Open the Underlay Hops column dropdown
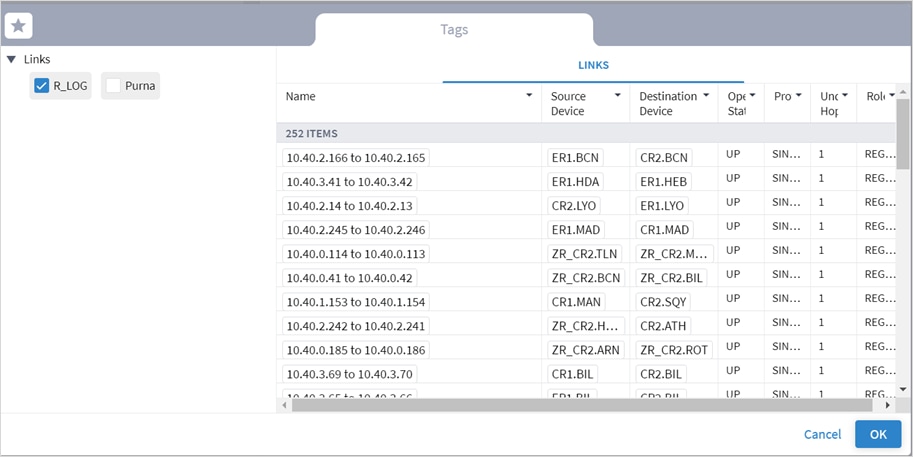This screenshot has width=913, height=457. coord(844,95)
